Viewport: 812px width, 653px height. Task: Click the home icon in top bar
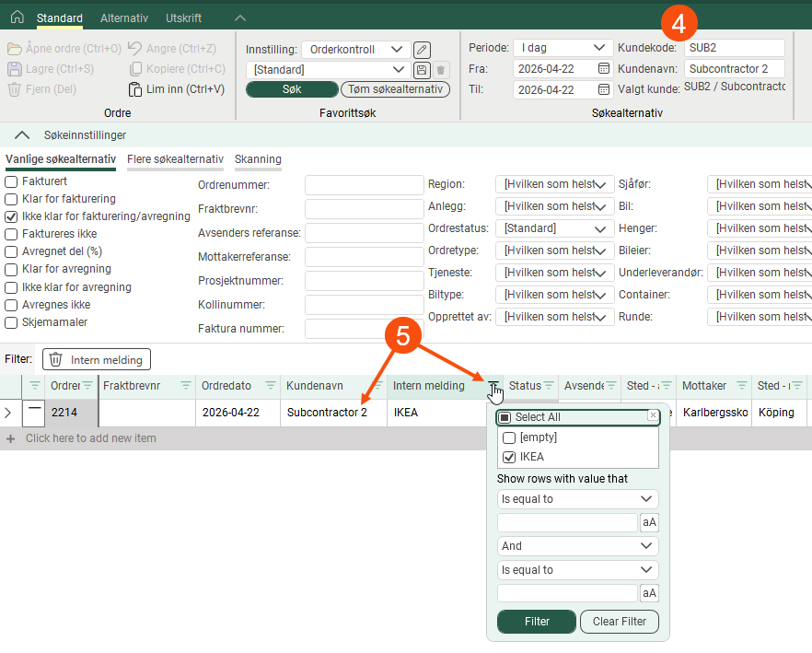(17, 17)
